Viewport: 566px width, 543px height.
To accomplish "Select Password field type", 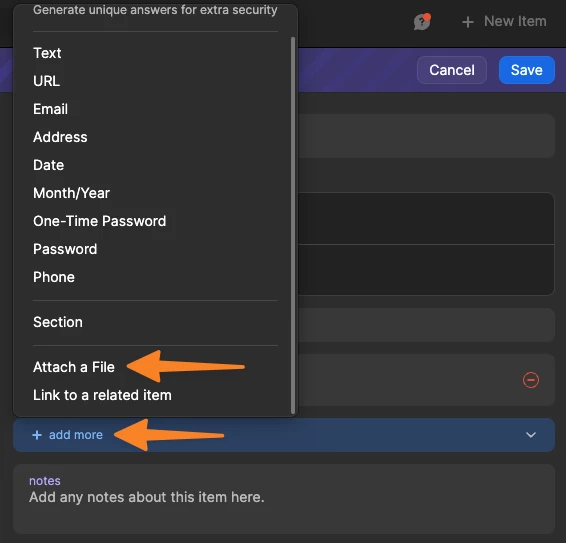I will click(x=65, y=249).
